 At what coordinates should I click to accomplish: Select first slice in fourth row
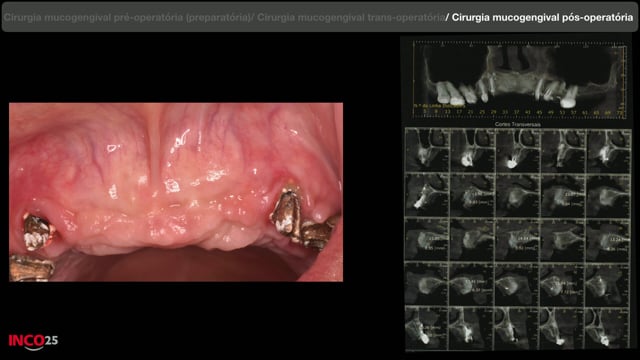tap(427, 284)
